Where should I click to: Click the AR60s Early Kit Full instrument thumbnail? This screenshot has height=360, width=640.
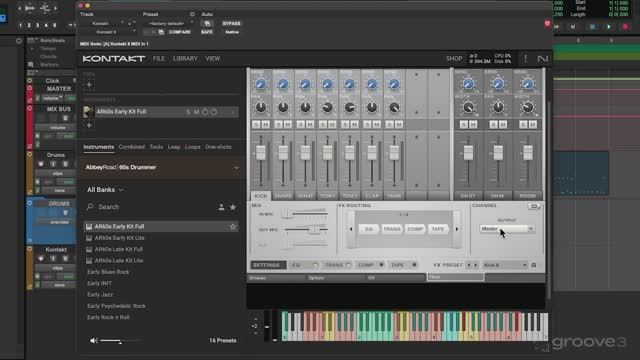tap(88, 112)
